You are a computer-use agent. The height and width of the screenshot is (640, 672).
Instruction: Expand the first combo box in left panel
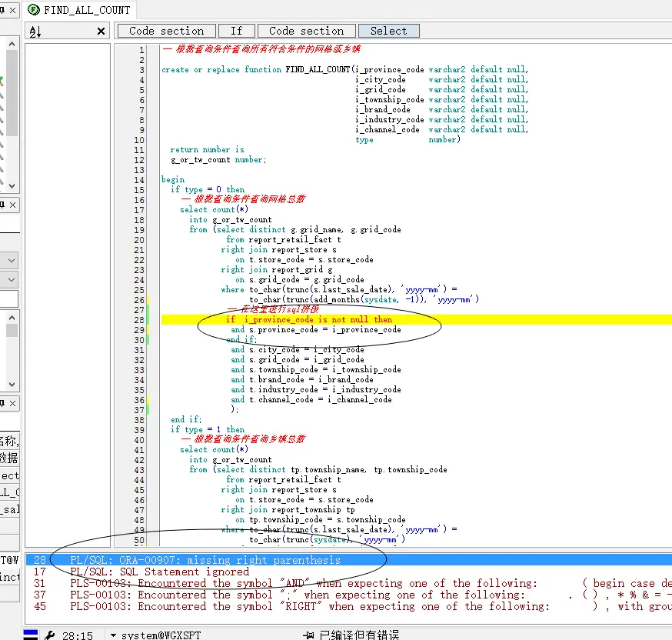tap(12, 261)
